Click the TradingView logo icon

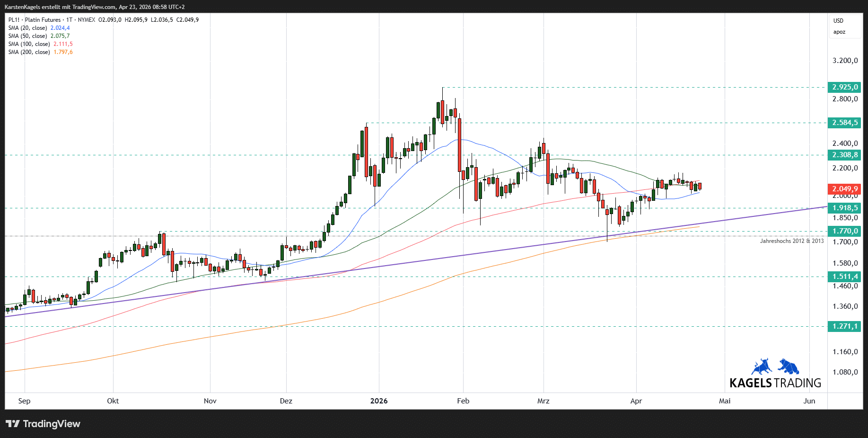point(13,424)
